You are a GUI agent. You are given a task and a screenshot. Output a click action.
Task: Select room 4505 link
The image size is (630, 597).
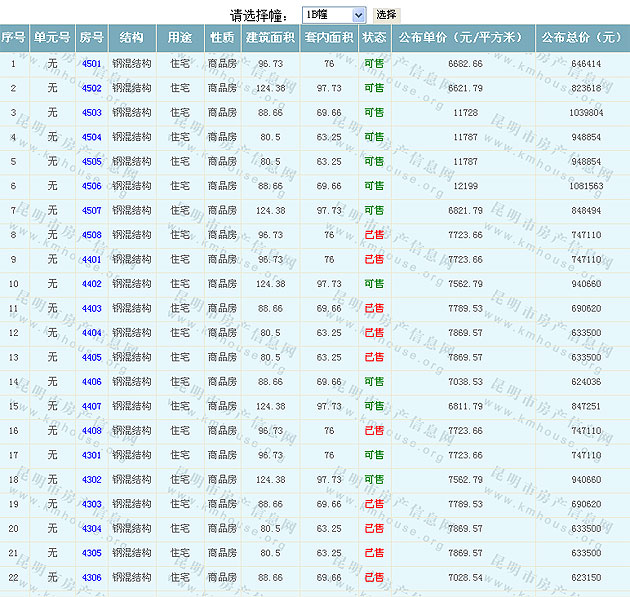(x=91, y=162)
